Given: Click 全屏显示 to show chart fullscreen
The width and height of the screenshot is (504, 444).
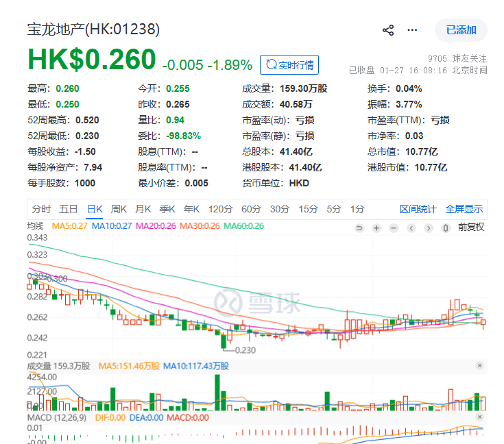Looking at the screenshot, I should (x=464, y=209).
